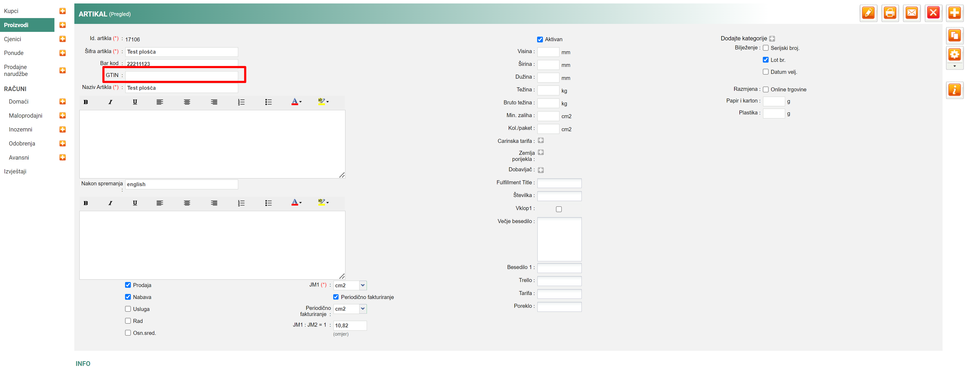Open Cjenici in the sidebar menu

coord(12,39)
